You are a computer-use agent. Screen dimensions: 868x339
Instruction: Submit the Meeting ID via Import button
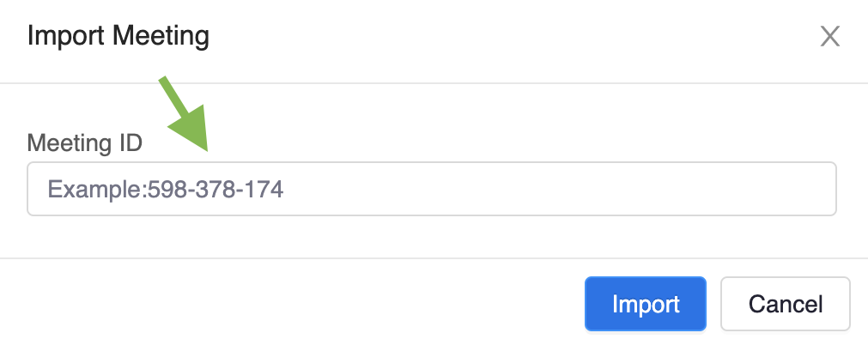pos(646,304)
